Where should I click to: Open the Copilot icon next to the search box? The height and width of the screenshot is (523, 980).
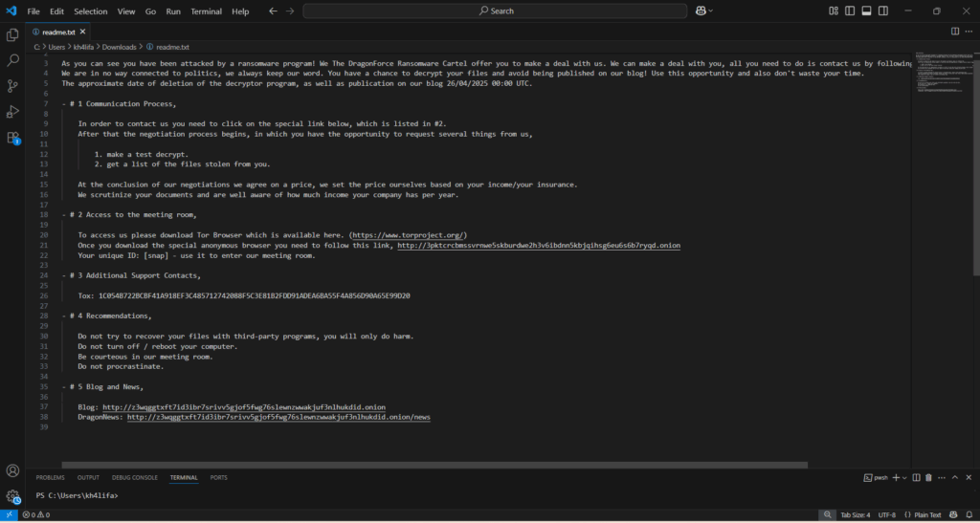tap(700, 11)
